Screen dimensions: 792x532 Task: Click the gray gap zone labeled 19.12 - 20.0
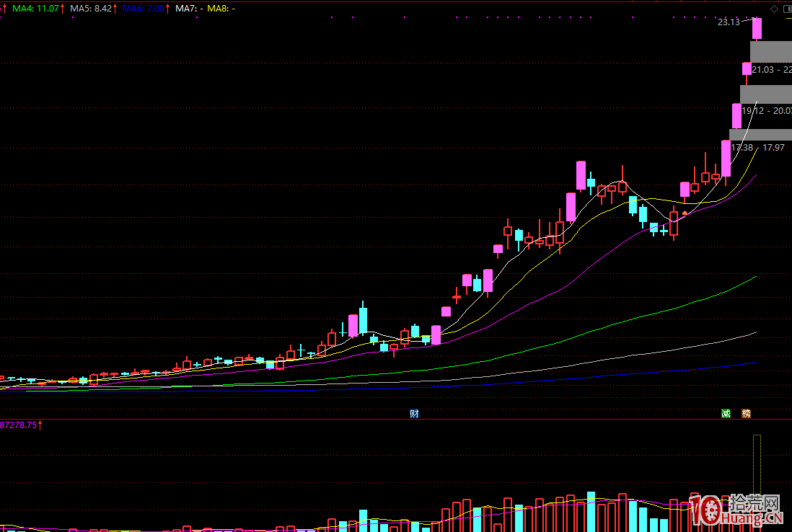click(x=766, y=94)
